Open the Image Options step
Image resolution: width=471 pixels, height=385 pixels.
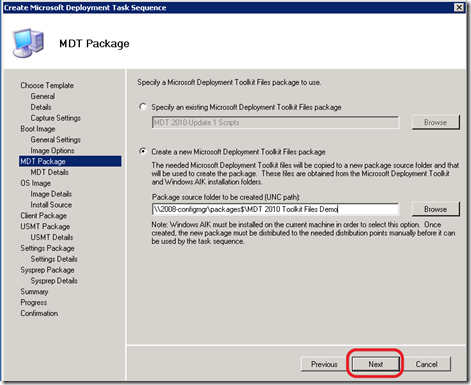point(52,150)
